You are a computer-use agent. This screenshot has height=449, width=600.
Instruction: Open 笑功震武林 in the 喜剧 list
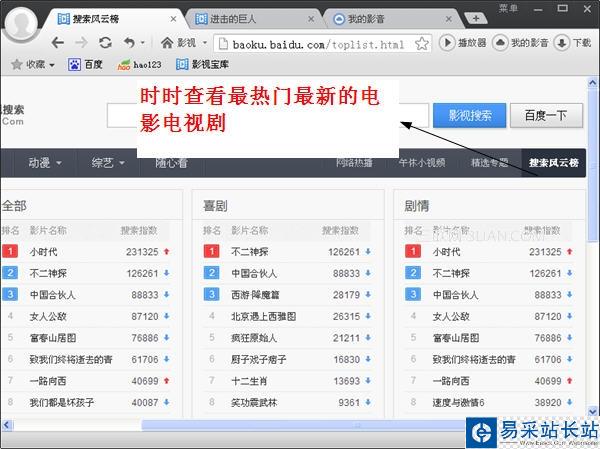254,402
